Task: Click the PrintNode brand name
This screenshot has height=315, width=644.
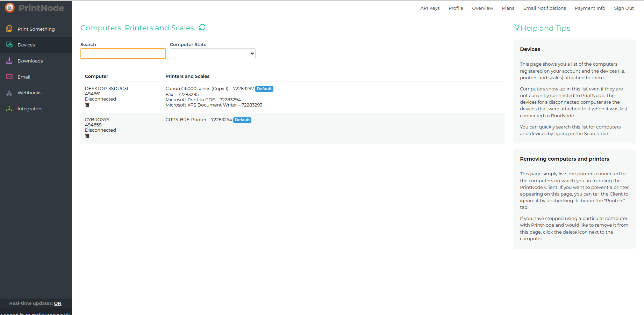Action: pos(41,8)
